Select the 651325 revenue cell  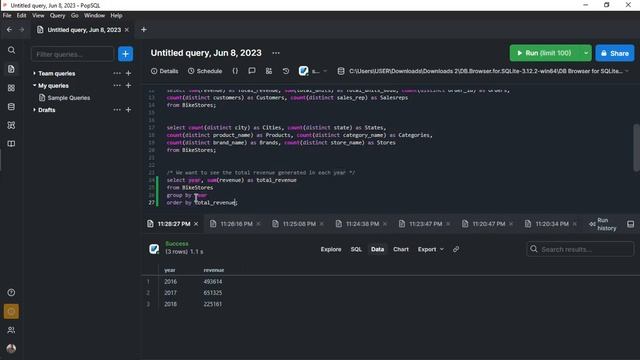213,293
